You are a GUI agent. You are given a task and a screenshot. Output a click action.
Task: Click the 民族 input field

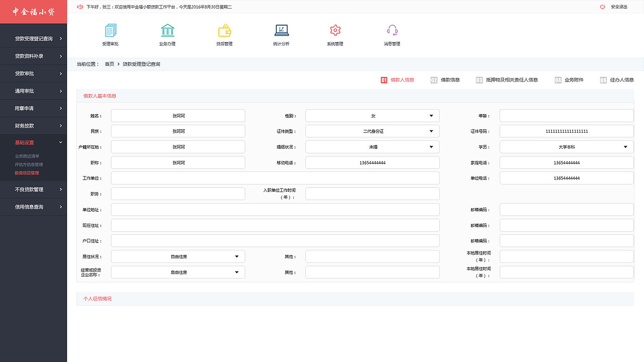click(178, 131)
